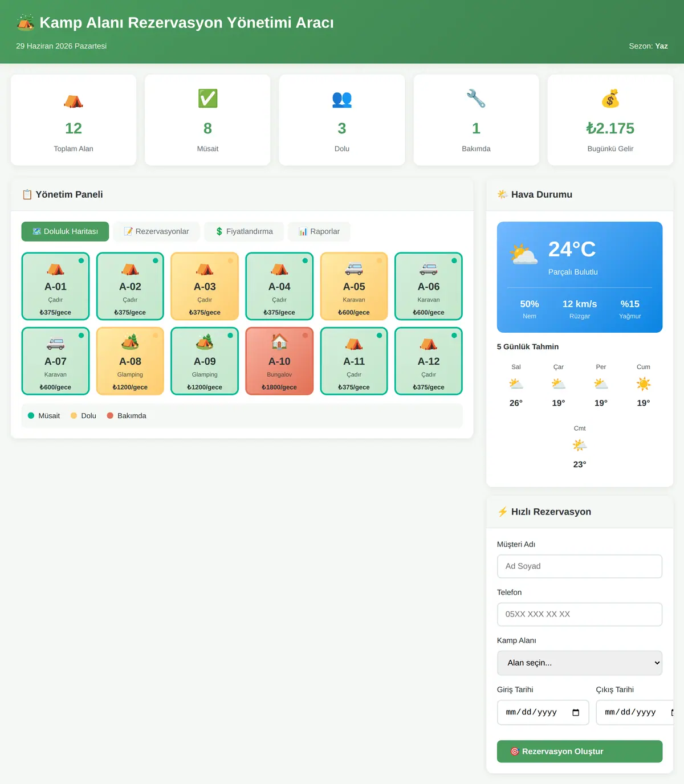
Task: Click the Telefon input field
Action: pyautogui.click(x=580, y=614)
